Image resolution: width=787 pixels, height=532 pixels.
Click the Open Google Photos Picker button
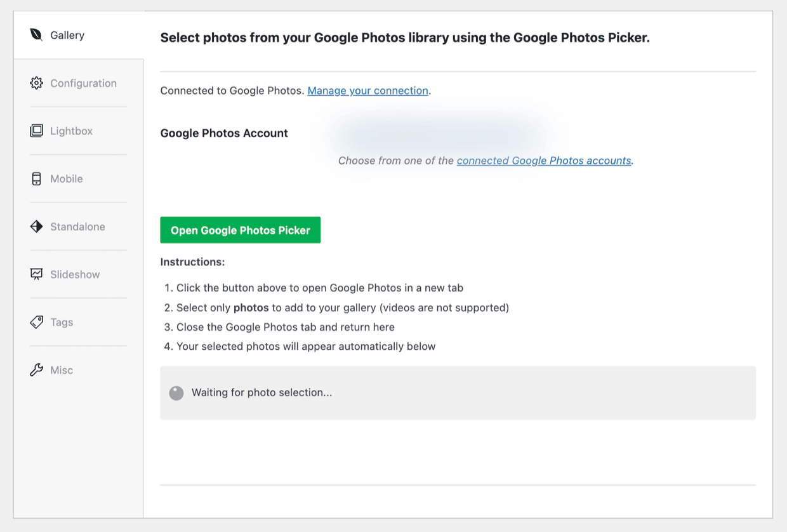240,230
